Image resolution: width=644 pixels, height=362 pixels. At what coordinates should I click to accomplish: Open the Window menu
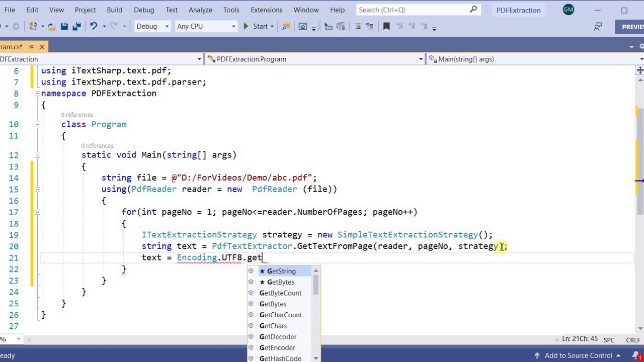pyautogui.click(x=306, y=10)
